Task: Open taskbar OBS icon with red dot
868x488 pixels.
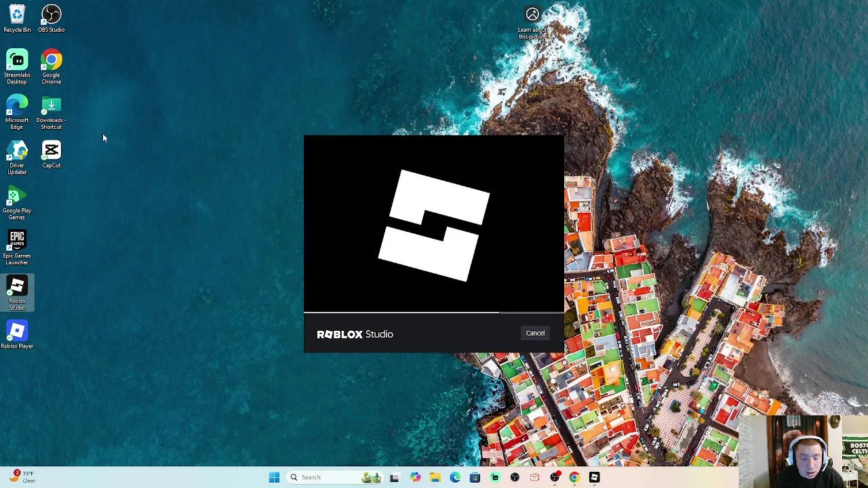Action: coord(555,477)
